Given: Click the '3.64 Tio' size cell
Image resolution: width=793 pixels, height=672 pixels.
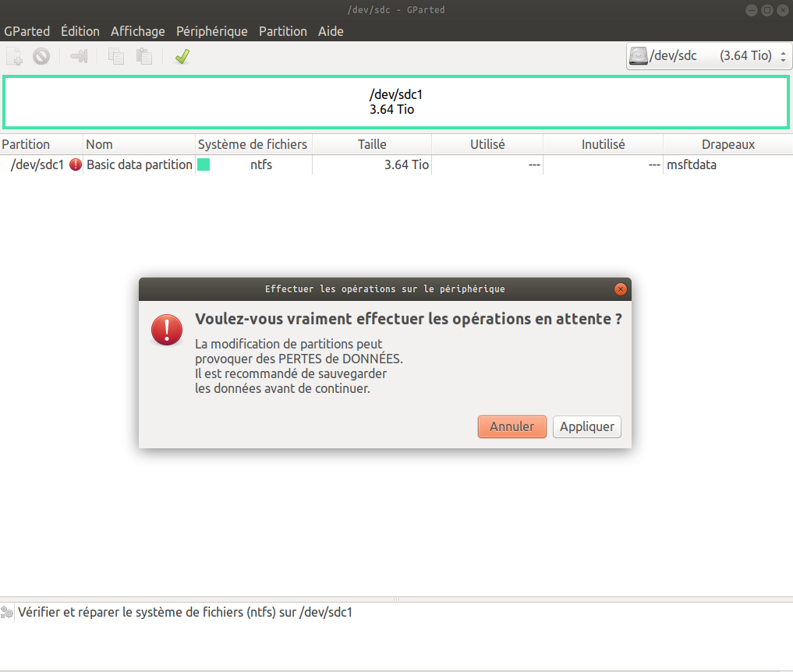Looking at the screenshot, I should pos(406,164).
